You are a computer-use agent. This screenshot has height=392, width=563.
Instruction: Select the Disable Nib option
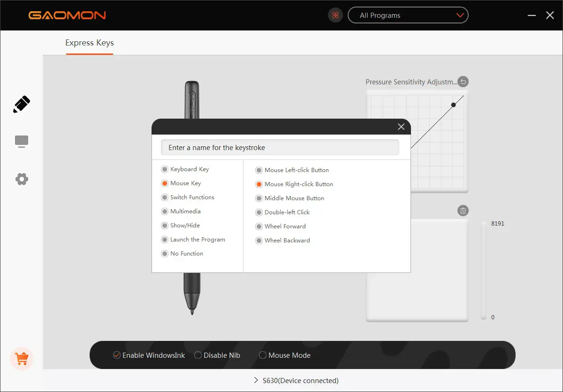(198, 355)
